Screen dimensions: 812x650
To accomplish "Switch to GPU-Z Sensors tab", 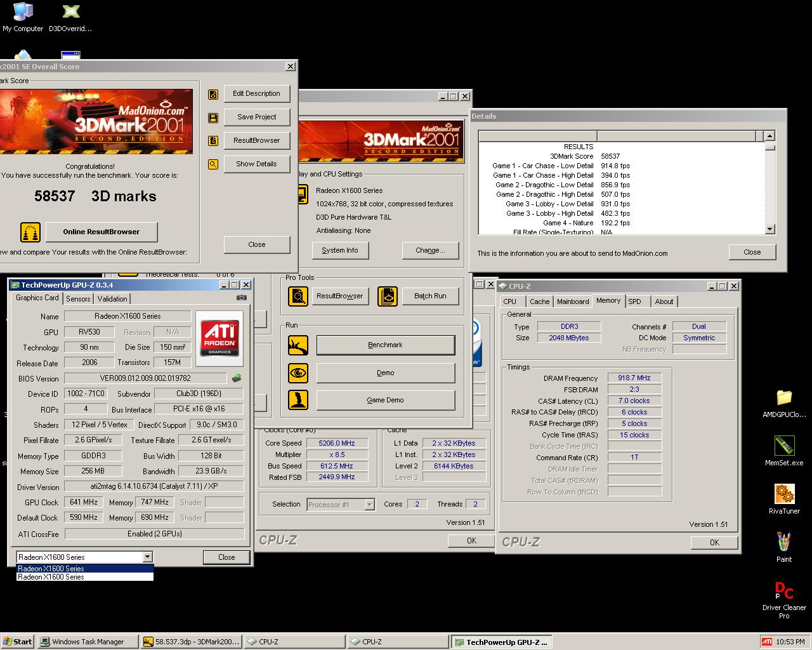I will [x=78, y=299].
